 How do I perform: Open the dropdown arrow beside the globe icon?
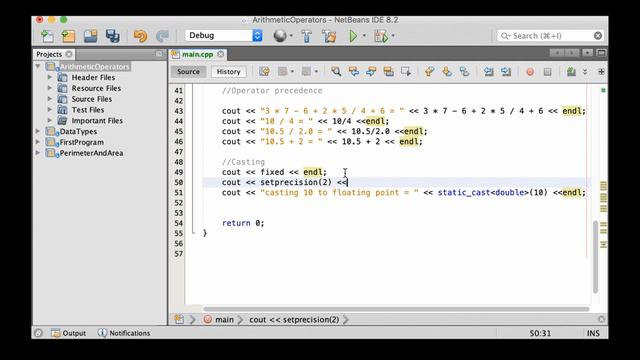point(291,36)
